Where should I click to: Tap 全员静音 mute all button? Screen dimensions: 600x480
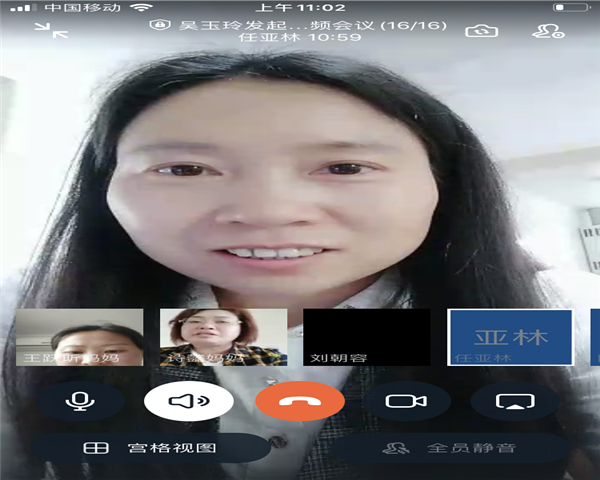coord(450,448)
